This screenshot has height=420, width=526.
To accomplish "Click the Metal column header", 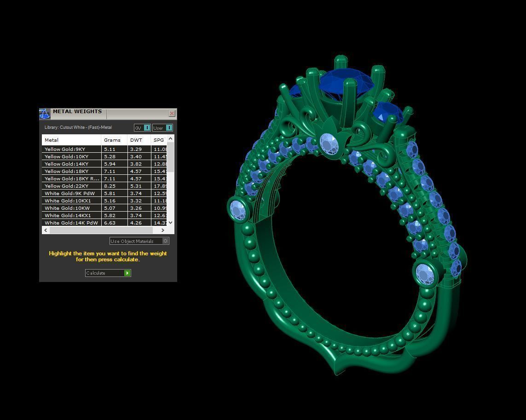I will 71,140.
